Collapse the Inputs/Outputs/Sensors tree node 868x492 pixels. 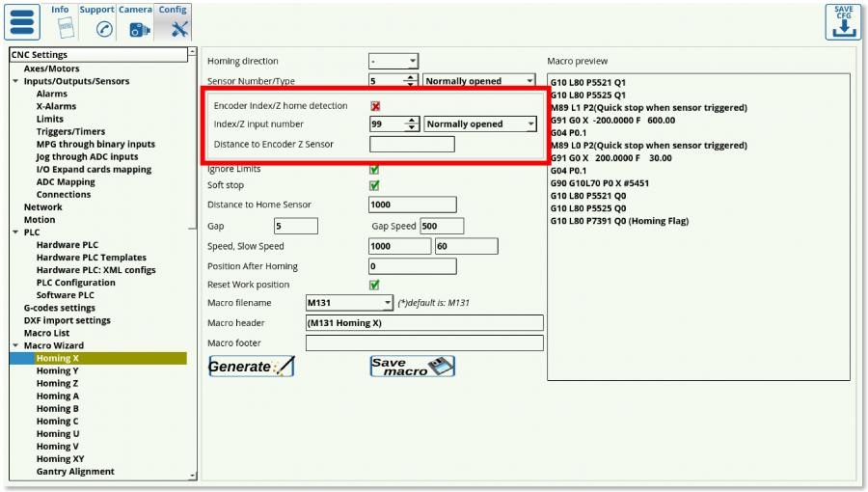pos(15,82)
